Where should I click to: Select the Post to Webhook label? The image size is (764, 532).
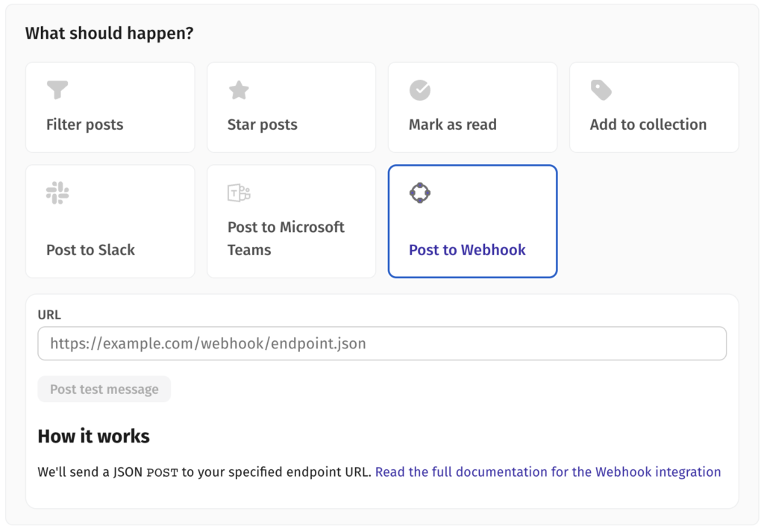click(x=467, y=250)
